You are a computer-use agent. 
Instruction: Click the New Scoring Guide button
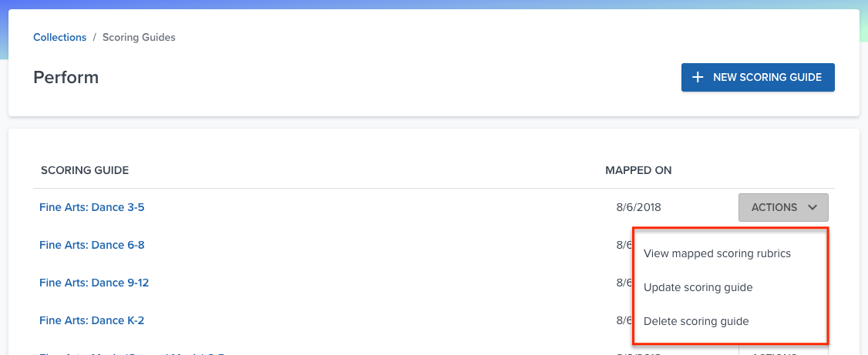pos(758,78)
